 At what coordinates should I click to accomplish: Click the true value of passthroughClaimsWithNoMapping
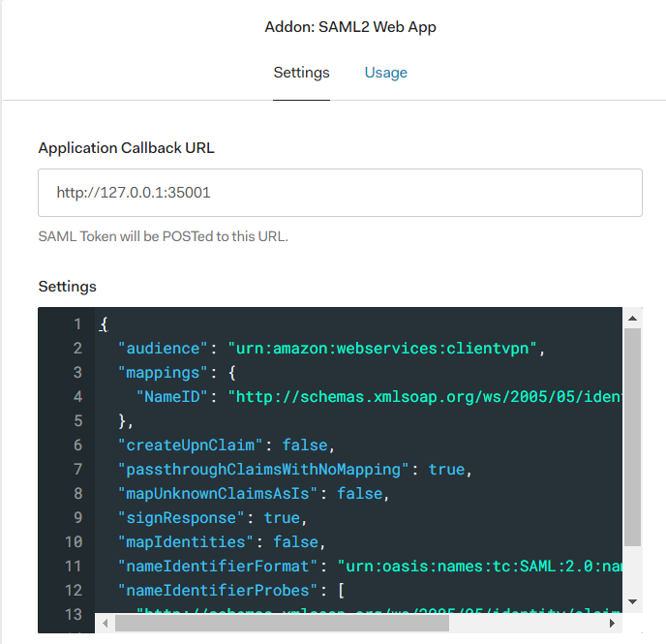(446, 470)
